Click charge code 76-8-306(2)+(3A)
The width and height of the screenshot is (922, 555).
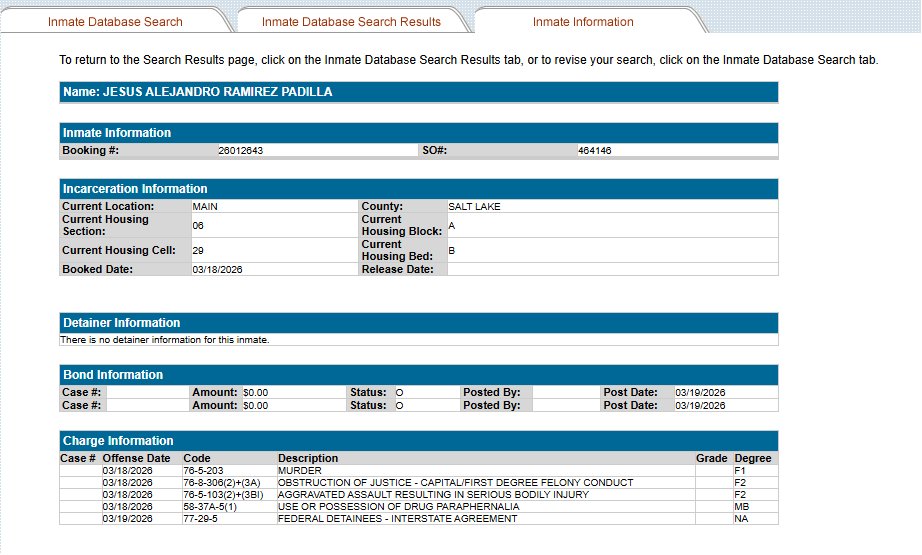click(x=221, y=483)
